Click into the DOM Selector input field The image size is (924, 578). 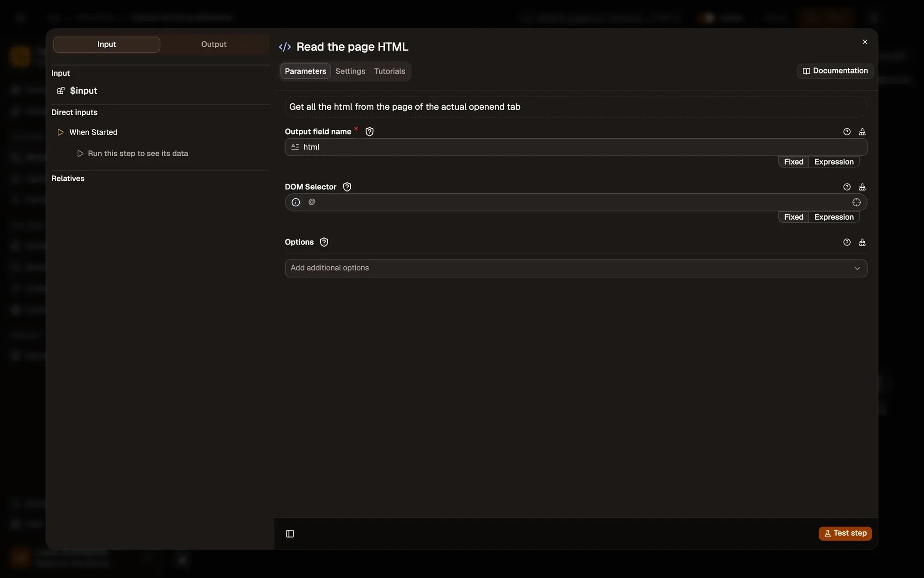[x=576, y=203]
